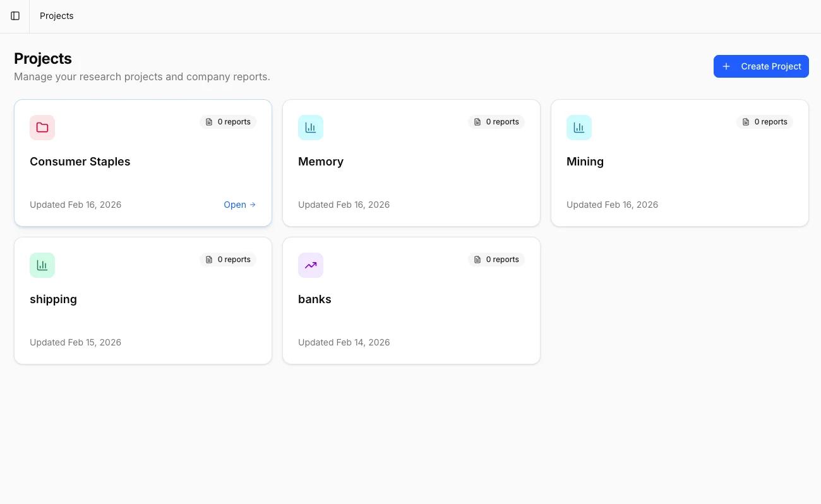Image resolution: width=821 pixels, height=504 pixels.
Task: Click the report icon on banks card
Action: [x=477, y=259]
